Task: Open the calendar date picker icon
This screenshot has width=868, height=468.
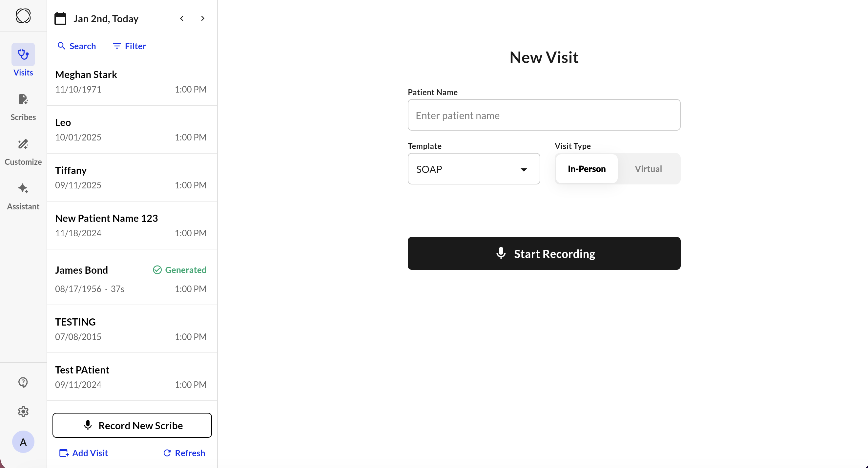Action: coord(60,19)
